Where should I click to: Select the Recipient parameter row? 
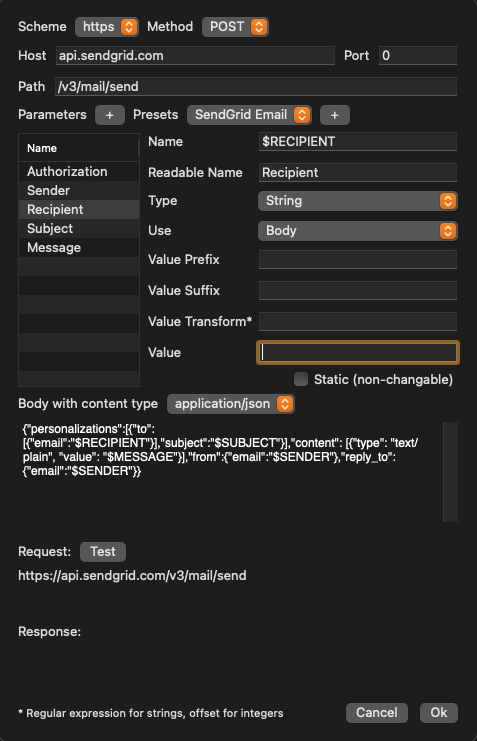[x=79, y=209]
